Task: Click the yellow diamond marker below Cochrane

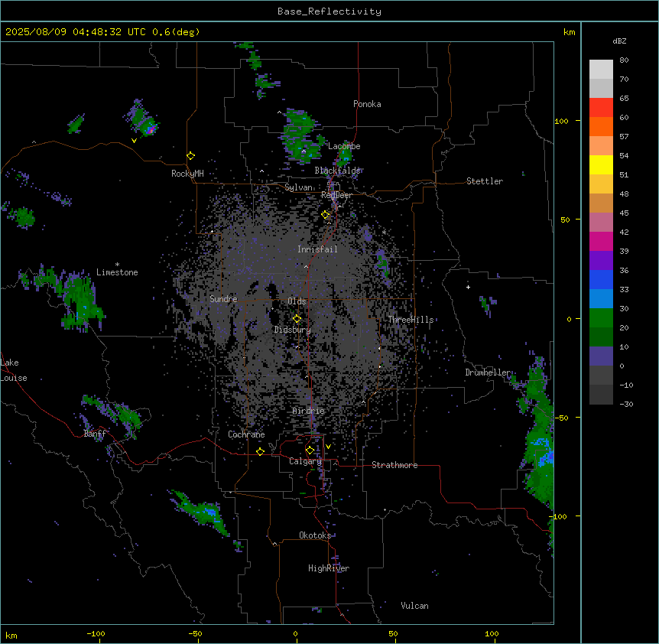Action: tap(260, 452)
